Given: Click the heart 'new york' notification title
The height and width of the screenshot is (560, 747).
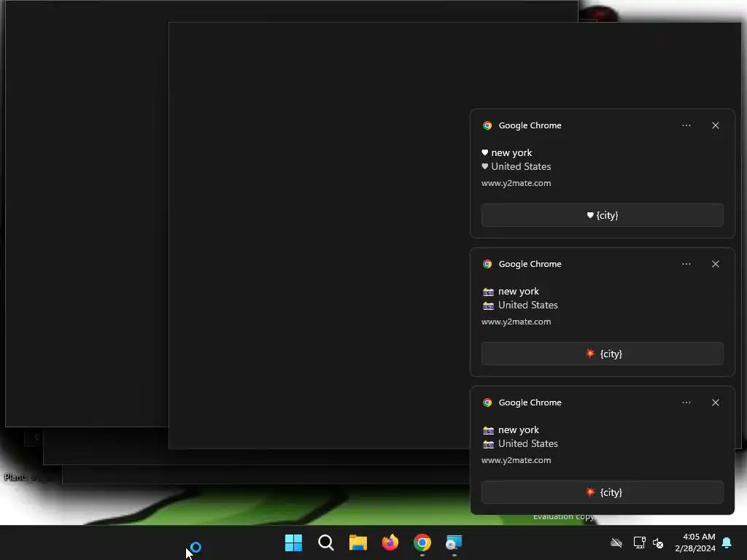Looking at the screenshot, I should (x=511, y=153).
